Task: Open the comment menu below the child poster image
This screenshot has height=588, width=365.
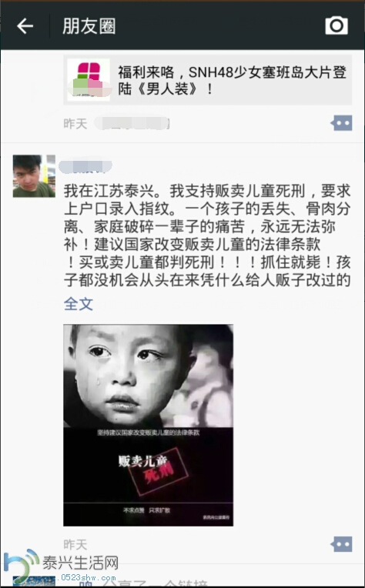Action: (x=341, y=544)
